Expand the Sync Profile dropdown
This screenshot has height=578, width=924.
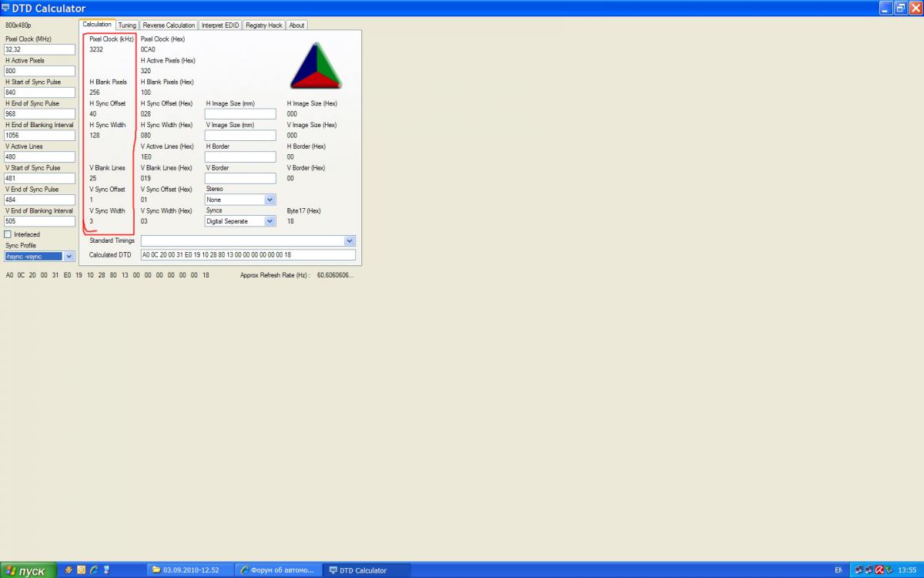pyautogui.click(x=69, y=257)
